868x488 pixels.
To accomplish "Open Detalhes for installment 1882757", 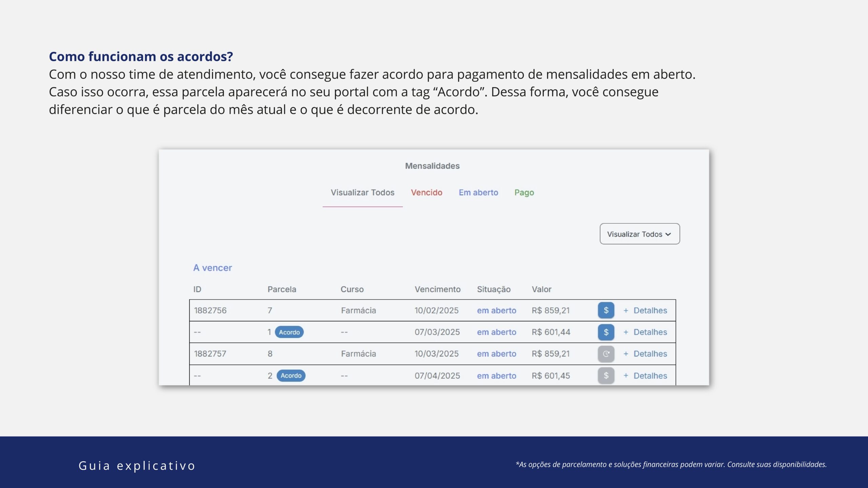I will 650,354.
